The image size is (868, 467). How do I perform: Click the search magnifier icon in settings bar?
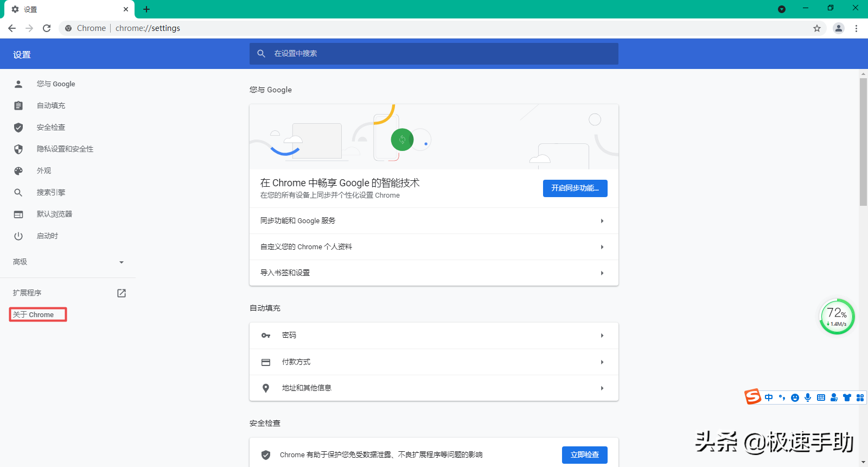(261, 54)
